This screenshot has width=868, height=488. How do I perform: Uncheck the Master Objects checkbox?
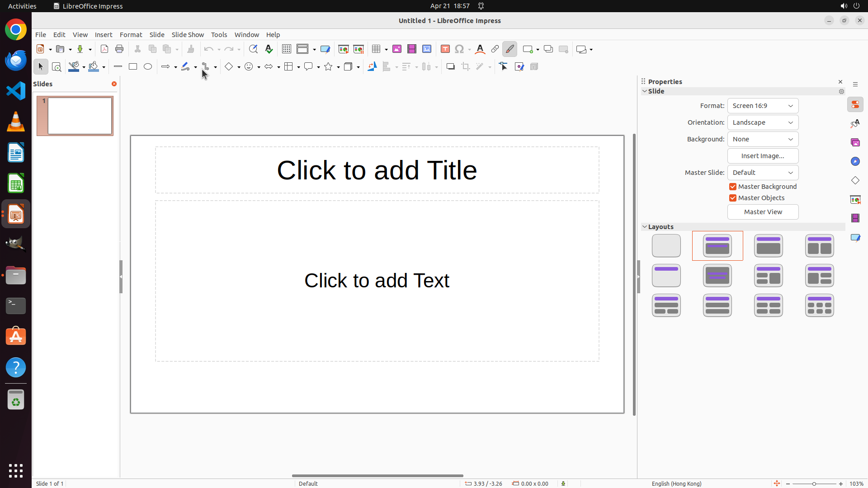pyautogui.click(x=733, y=198)
